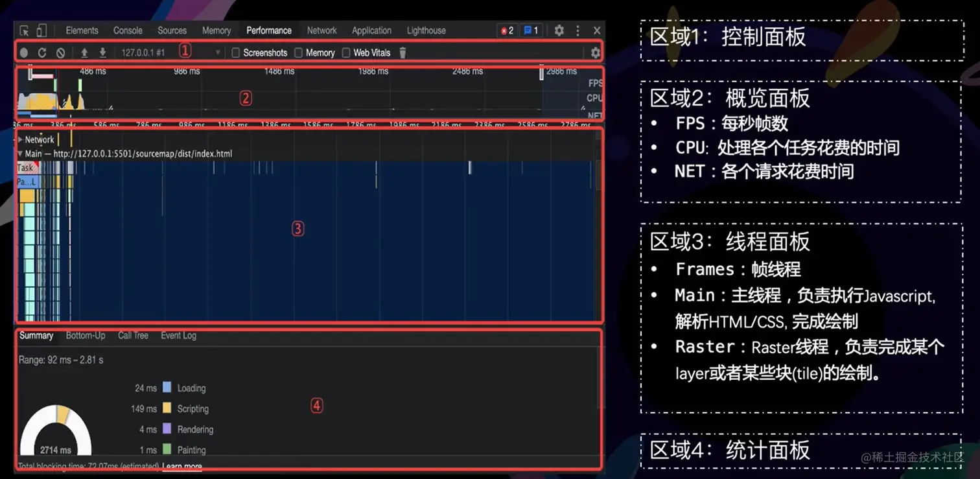The image size is (980, 479).
Task: Switch to the Lighthouse tab
Action: 426,30
